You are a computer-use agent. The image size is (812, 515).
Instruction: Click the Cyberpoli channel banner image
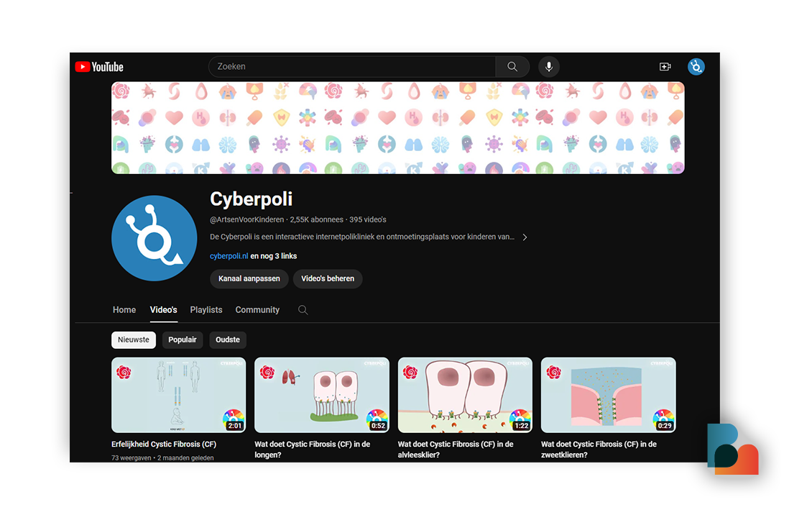[x=397, y=127]
